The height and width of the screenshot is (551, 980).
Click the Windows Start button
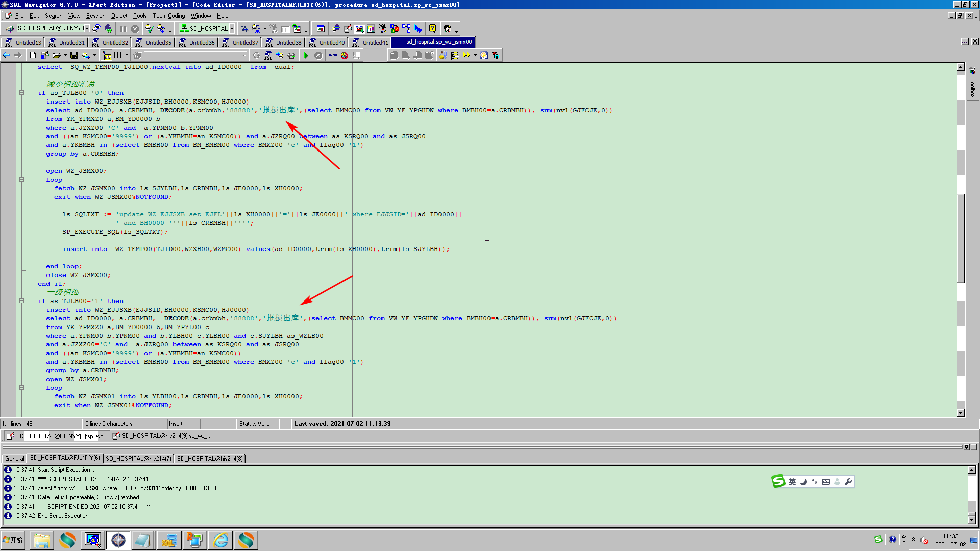pos(13,540)
